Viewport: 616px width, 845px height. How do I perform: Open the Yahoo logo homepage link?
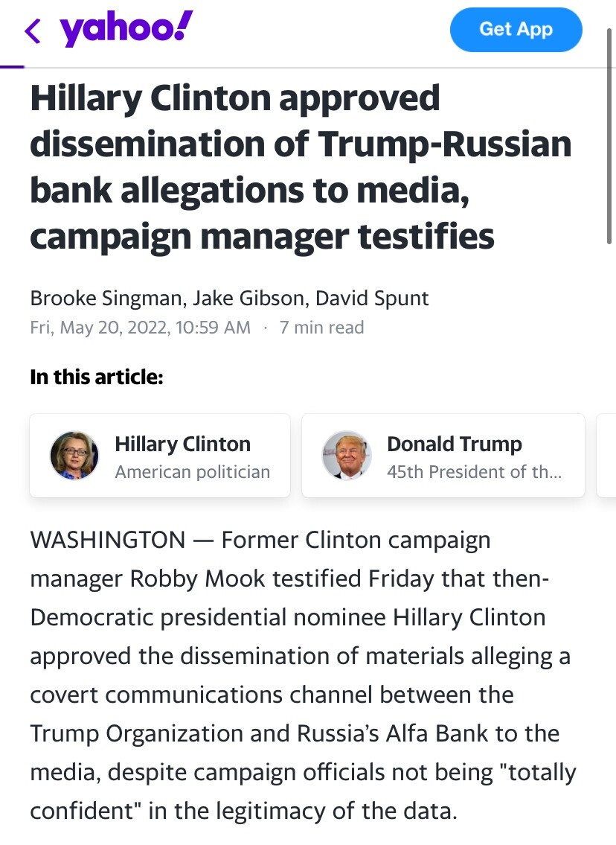coord(126,31)
